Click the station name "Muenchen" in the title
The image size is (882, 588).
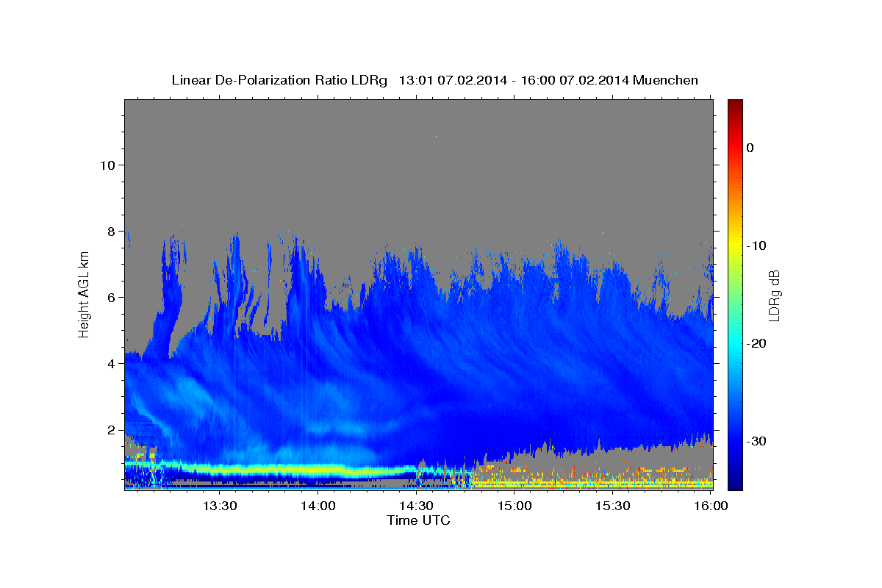[x=666, y=80]
